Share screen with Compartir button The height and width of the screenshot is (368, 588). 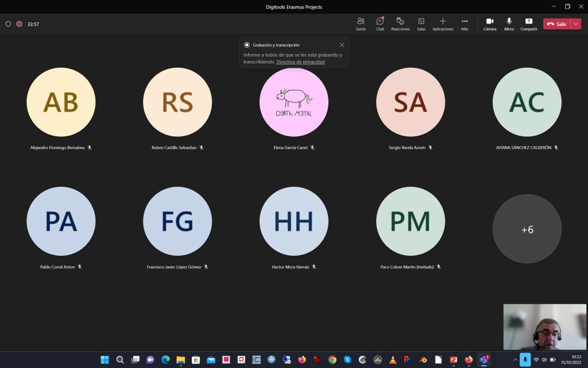click(529, 24)
